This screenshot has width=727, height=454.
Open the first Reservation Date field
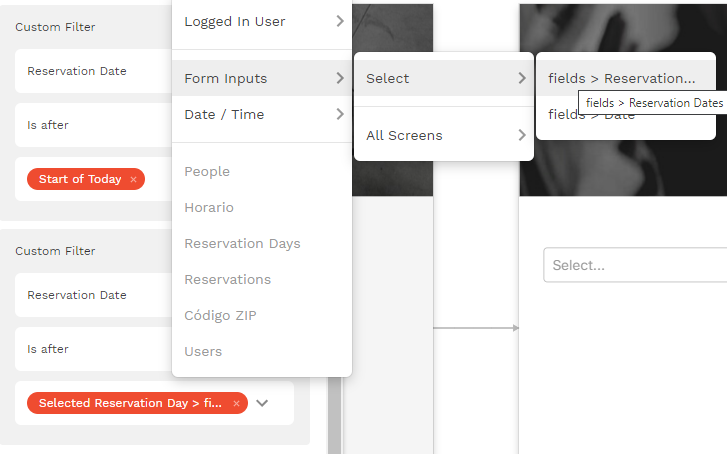tap(94, 71)
